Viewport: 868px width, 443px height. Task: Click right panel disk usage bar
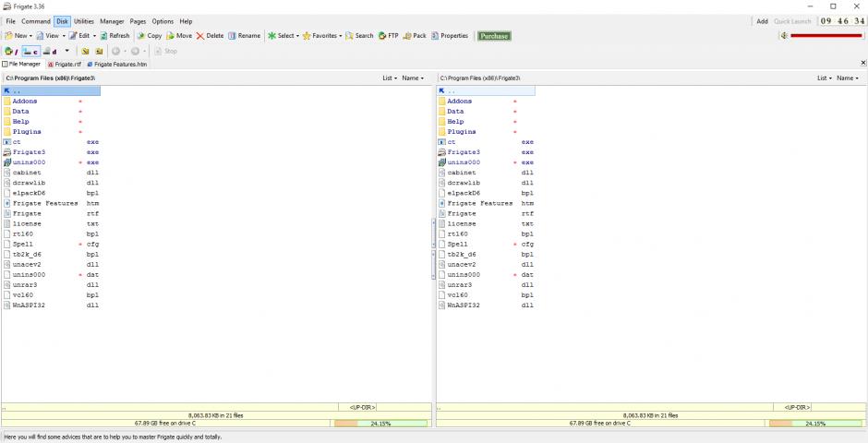click(816, 423)
